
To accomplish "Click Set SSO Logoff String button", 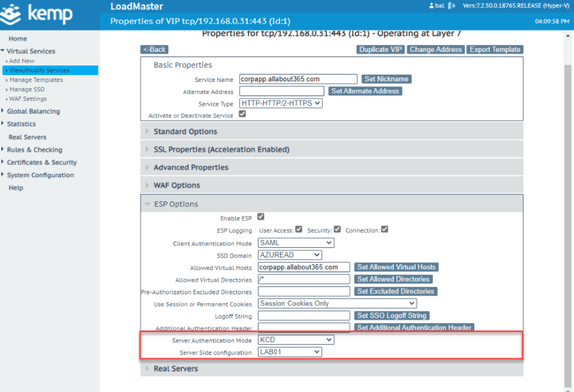I will (x=392, y=316).
